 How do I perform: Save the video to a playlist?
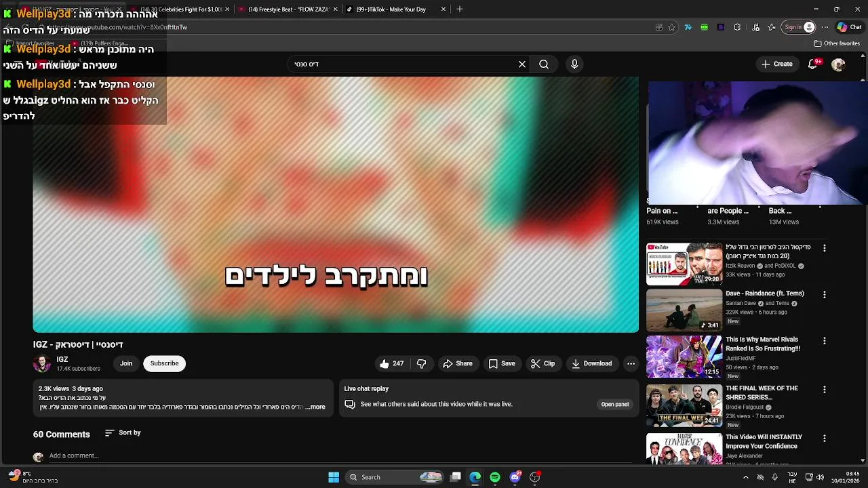pyautogui.click(x=502, y=363)
